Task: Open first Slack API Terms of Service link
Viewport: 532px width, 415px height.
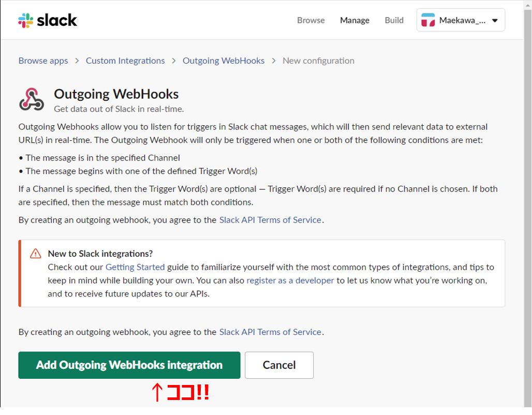Action: pyautogui.click(x=270, y=220)
